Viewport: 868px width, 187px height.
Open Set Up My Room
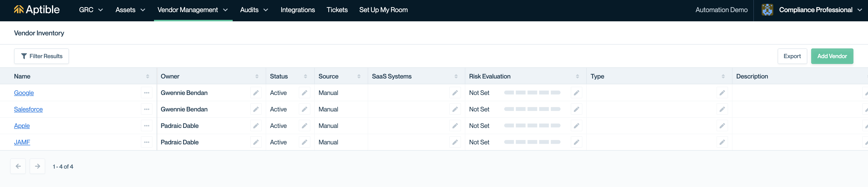(x=383, y=10)
